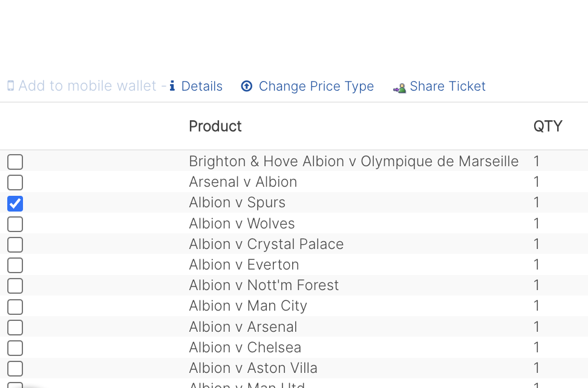
Task: Check the Albion v Man City checkbox
Action: (15, 307)
